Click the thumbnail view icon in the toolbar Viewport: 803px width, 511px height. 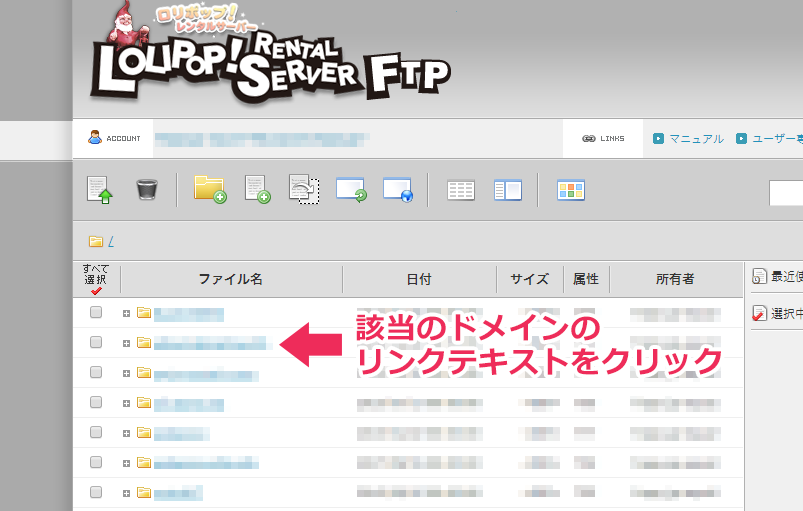[x=571, y=190]
